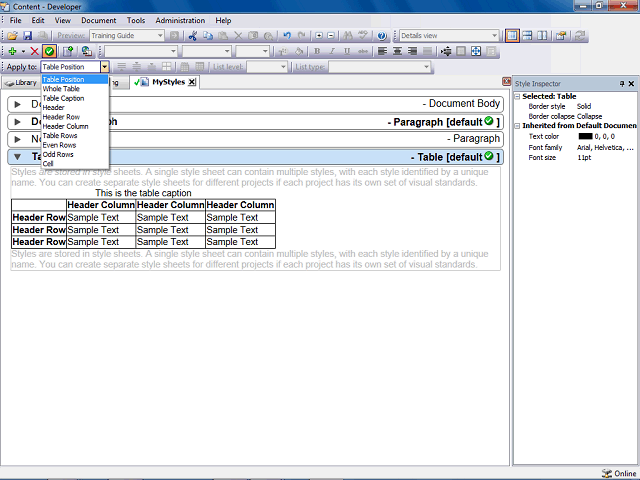Click the Font family value in the inspector
The height and width of the screenshot is (480, 640).
point(605,147)
